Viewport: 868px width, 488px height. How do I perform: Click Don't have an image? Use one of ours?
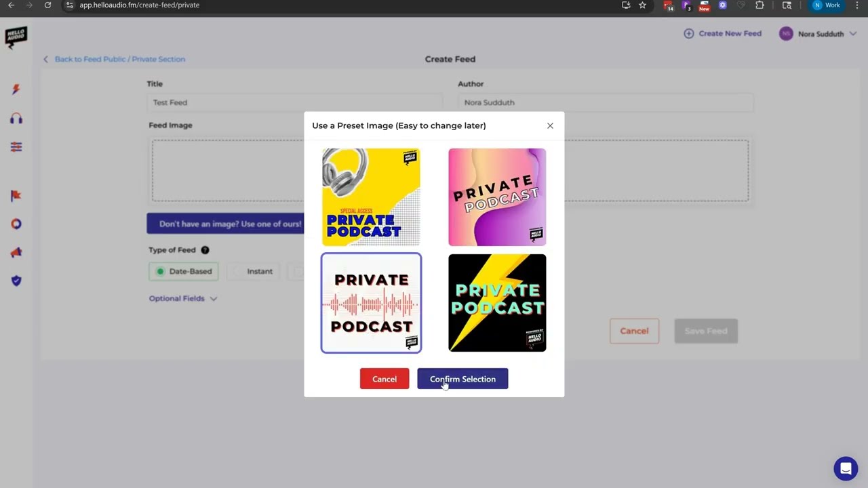[x=225, y=224]
